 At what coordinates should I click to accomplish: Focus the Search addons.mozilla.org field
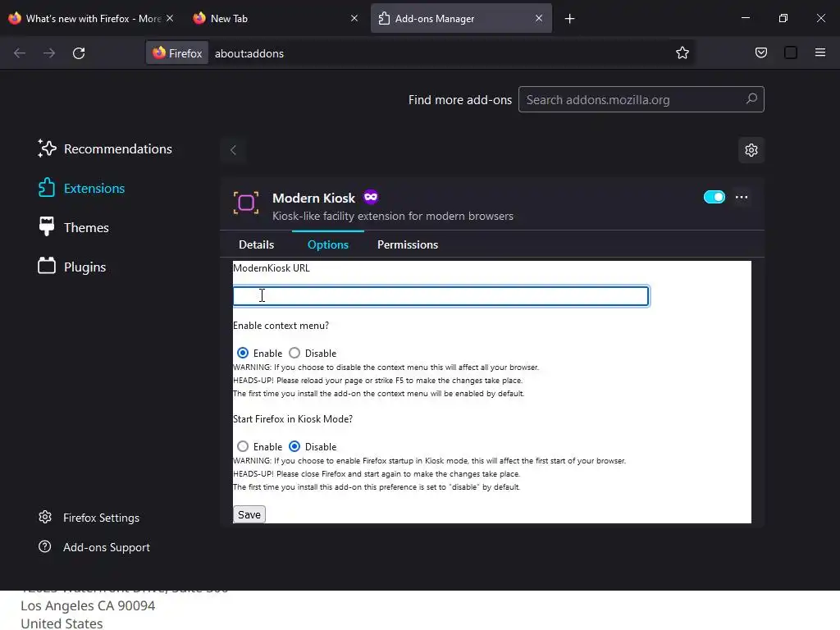[x=641, y=99]
